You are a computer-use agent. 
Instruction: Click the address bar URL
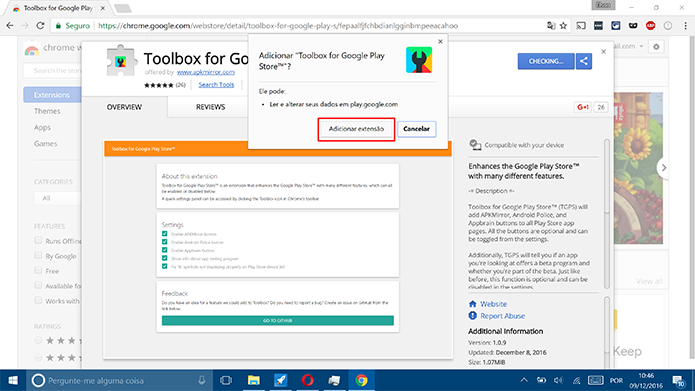278,26
